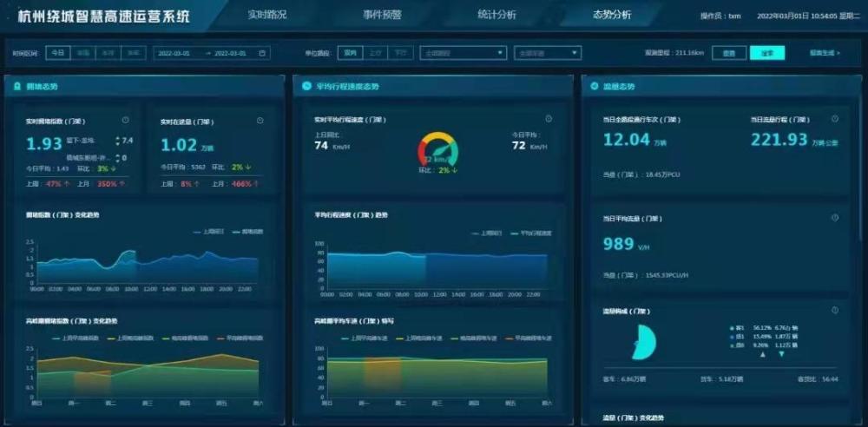Open the road section dropdown
This screenshot has height=427, width=868.
tap(464, 53)
